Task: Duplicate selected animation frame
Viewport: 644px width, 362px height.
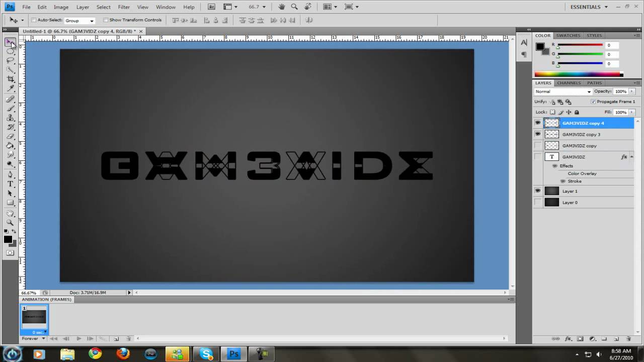Action: 116,339
